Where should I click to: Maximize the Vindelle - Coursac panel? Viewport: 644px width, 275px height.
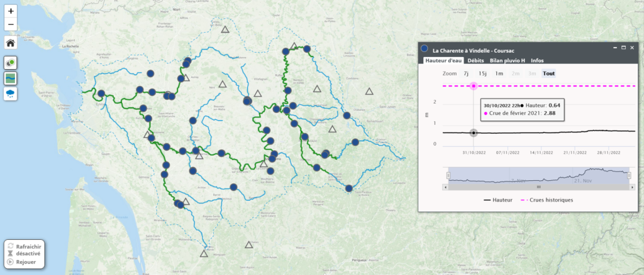pyautogui.click(x=623, y=48)
